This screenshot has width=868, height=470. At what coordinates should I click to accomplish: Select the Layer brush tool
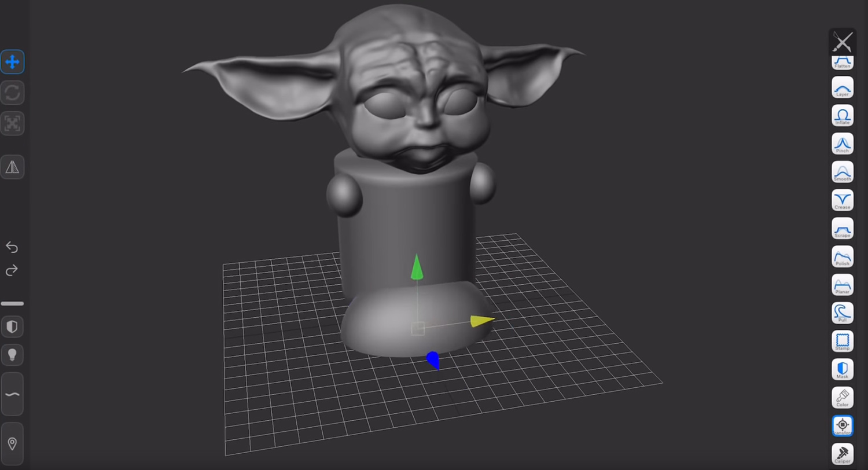pyautogui.click(x=842, y=87)
